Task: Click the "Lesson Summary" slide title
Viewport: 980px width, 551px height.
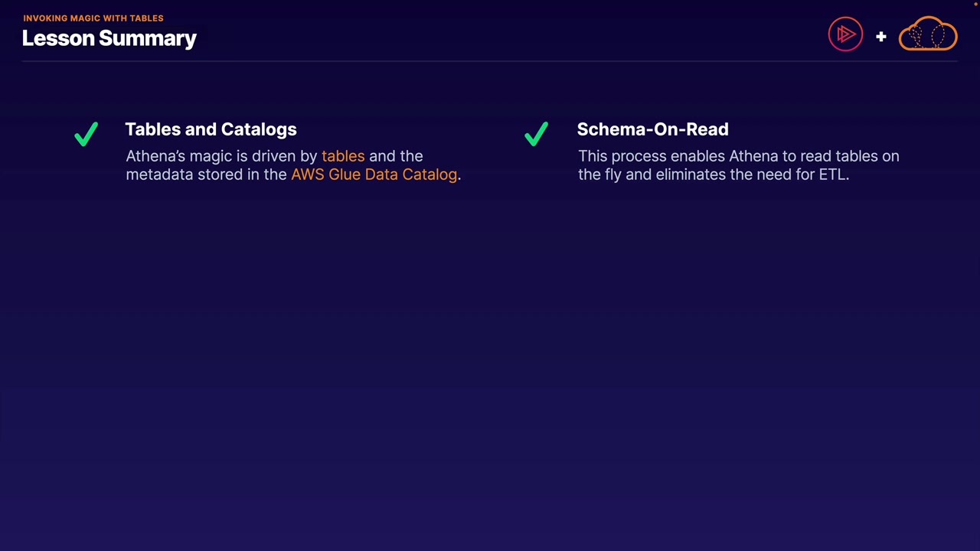Action: click(x=109, y=38)
